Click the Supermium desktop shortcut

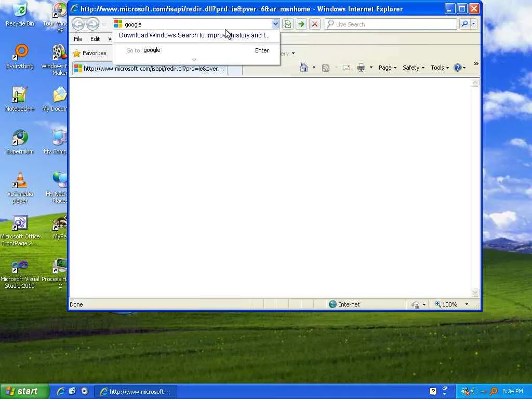20,142
